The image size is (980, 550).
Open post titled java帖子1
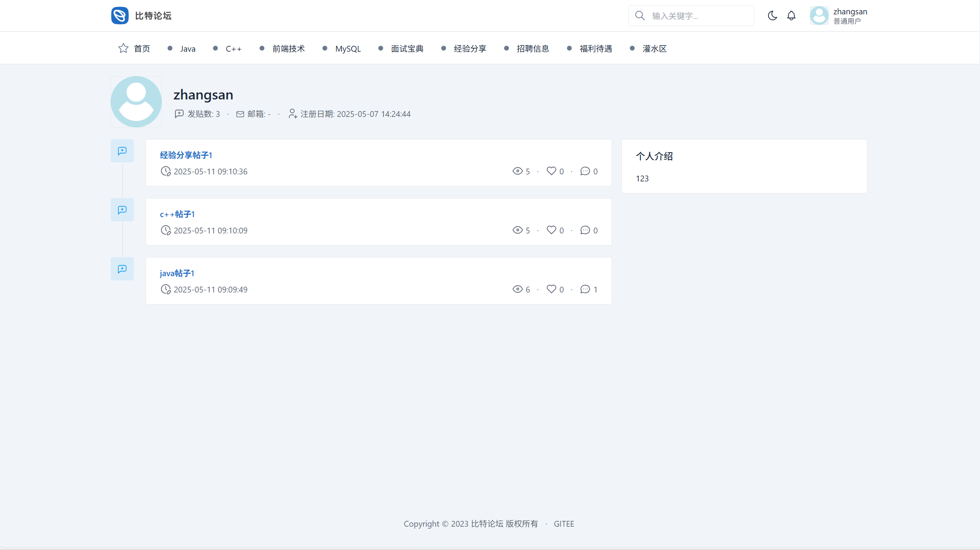(177, 273)
